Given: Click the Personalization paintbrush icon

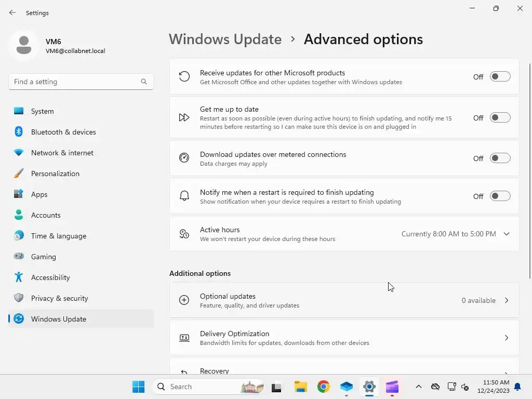Looking at the screenshot, I should coord(19,173).
